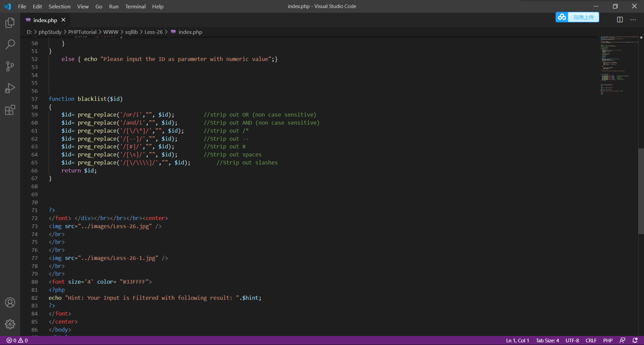Open the Manage gear menu
Image resolution: width=644 pixels, height=345 pixels.
(10, 324)
